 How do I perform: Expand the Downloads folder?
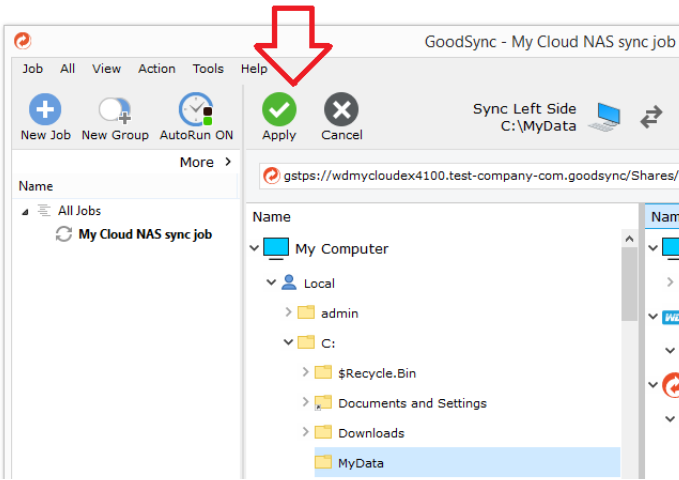(x=306, y=432)
